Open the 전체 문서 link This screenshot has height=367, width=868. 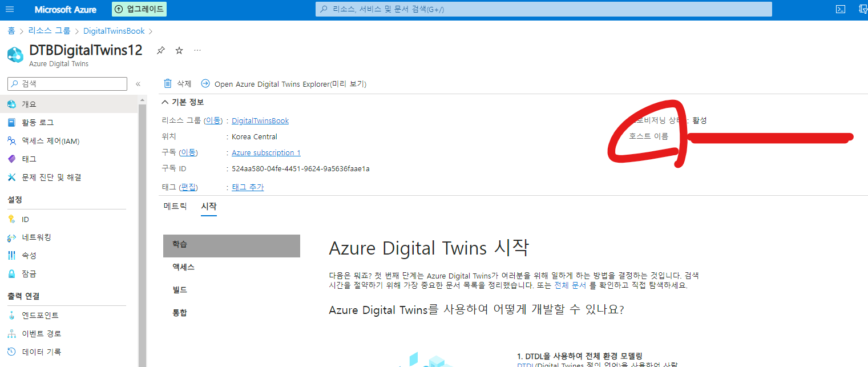click(x=571, y=285)
